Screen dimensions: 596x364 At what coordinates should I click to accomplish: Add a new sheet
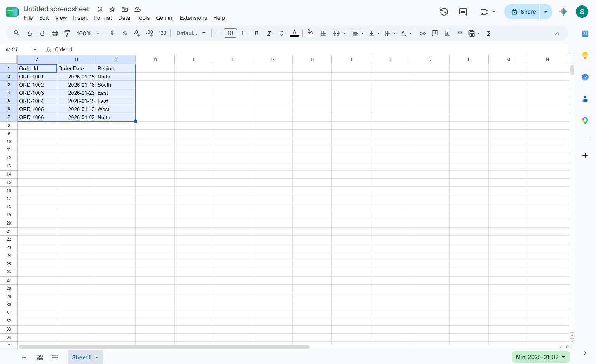pyautogui.click(x=24, y=357)
